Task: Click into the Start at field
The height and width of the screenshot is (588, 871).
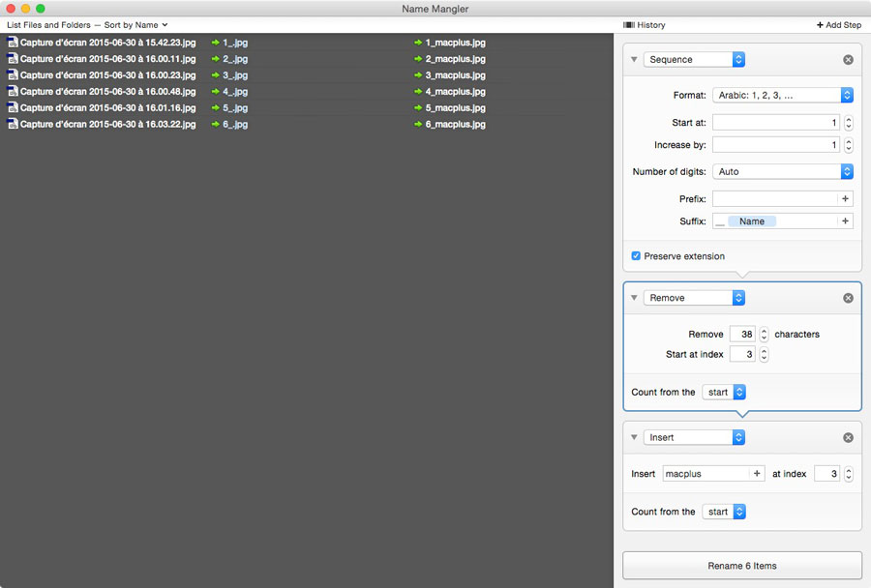Action: click(x=776, y=123)
